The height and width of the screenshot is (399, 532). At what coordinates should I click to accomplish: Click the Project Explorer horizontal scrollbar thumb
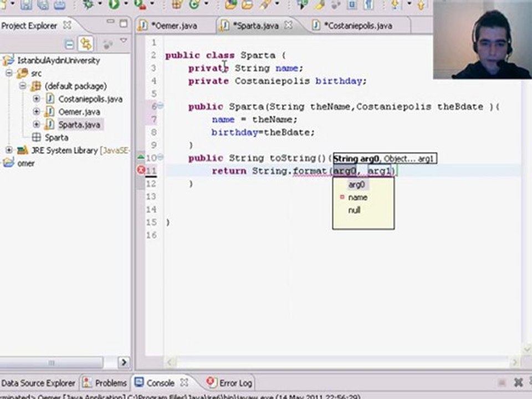52,362
